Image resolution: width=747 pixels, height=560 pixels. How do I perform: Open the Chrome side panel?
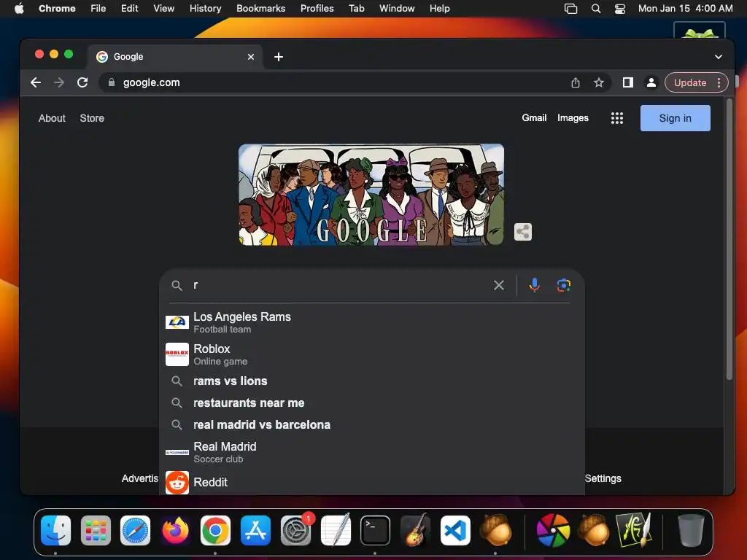coord(628,82)
